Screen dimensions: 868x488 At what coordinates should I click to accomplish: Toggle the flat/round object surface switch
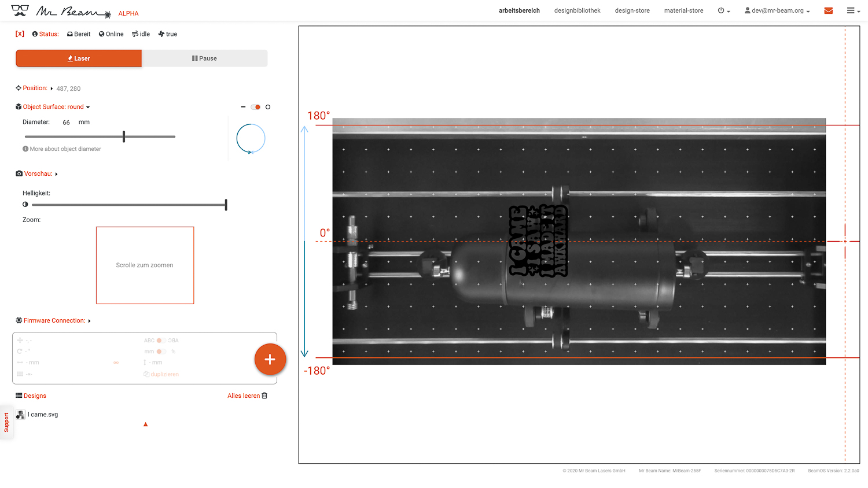point(255,107)
